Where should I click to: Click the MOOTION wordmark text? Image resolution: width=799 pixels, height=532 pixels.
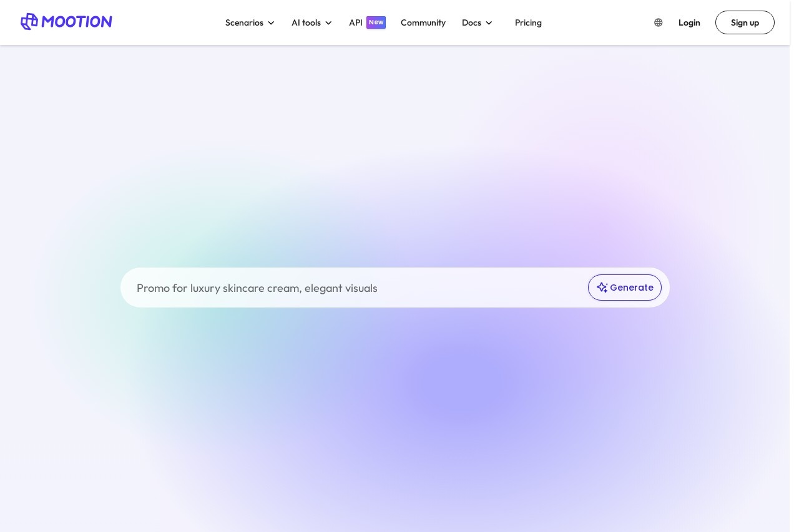coord(77,22)
